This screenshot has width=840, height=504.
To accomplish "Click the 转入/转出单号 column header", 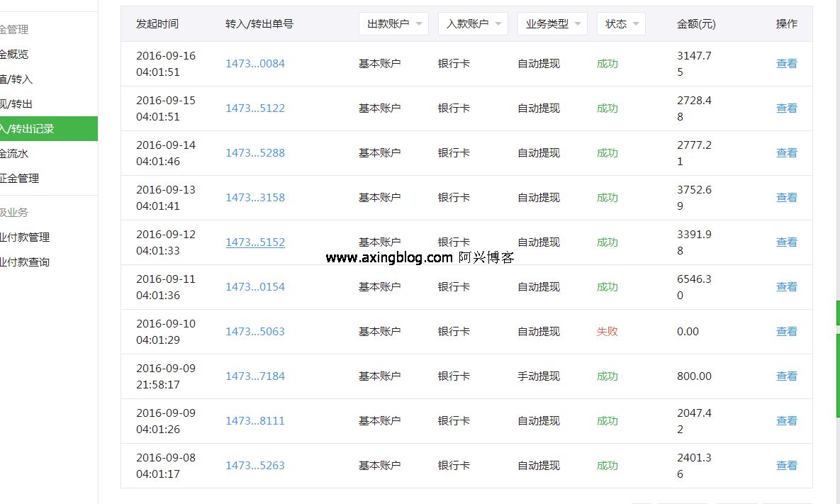I will (259, 24).
